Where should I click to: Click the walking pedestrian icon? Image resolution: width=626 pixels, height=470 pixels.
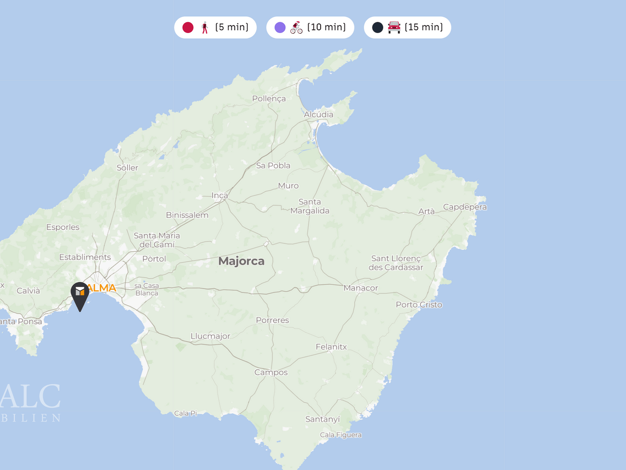205,28
